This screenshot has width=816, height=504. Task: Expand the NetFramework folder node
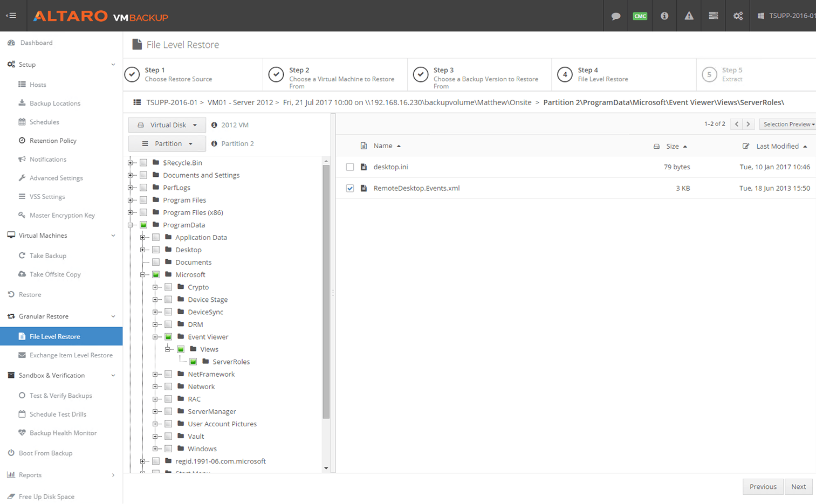pyautogui.click(x=155, y=374)
